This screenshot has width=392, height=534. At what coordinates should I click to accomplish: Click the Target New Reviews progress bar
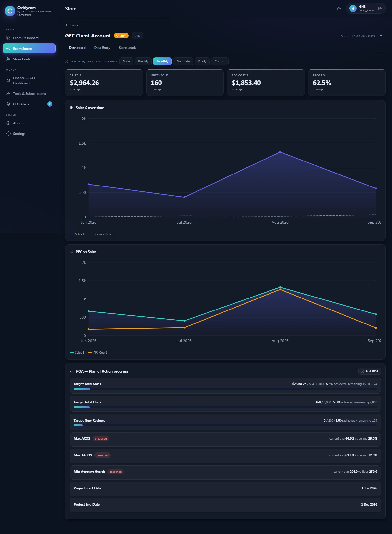click(x=225, y=425)
